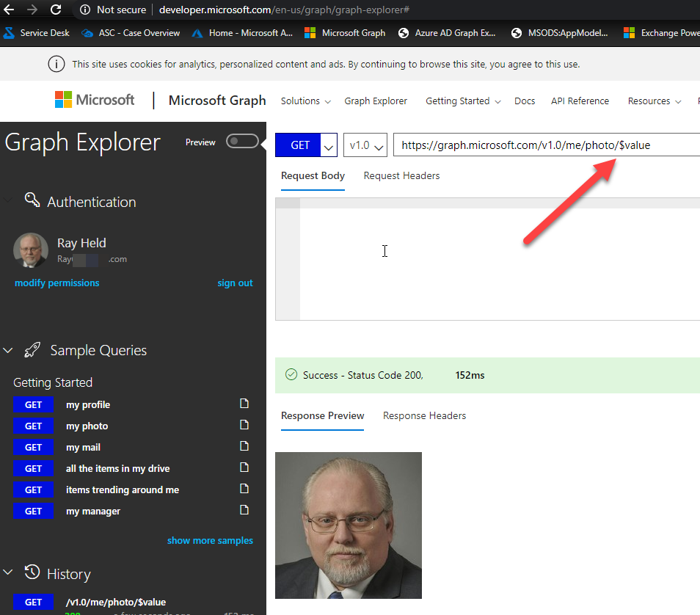This screenshot has height=615, width=700.
Task: Click the request URL input field
Action: pos(547,145)
